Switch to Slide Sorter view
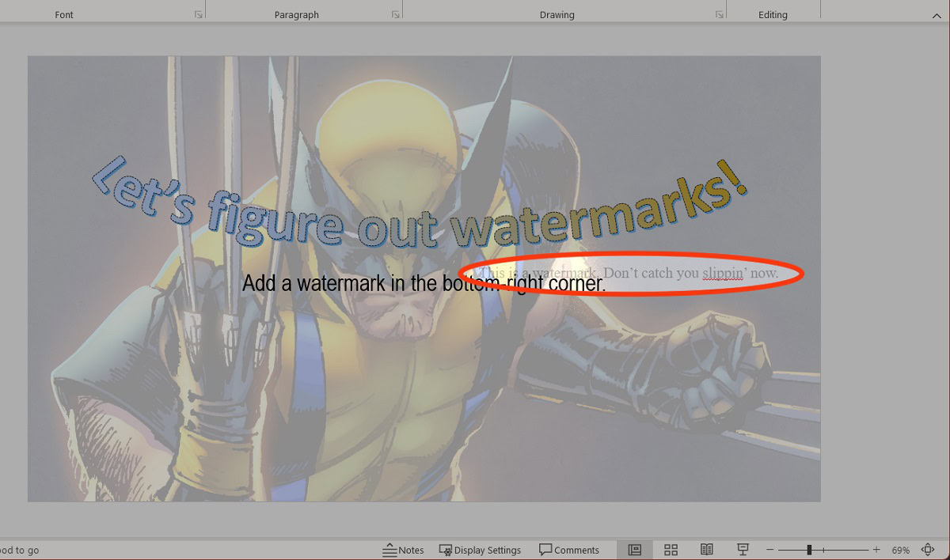Image resolution: width=950 pixels, height=560 pixels. tap(671, 550)
